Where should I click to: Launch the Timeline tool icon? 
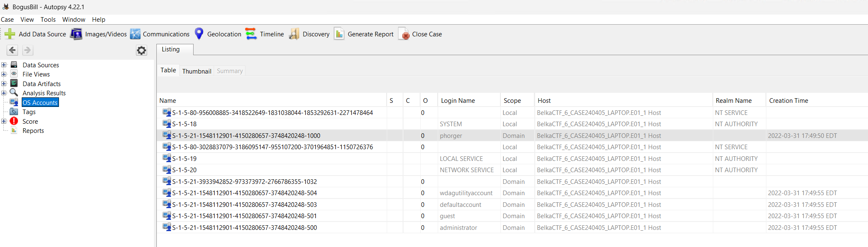251,34
